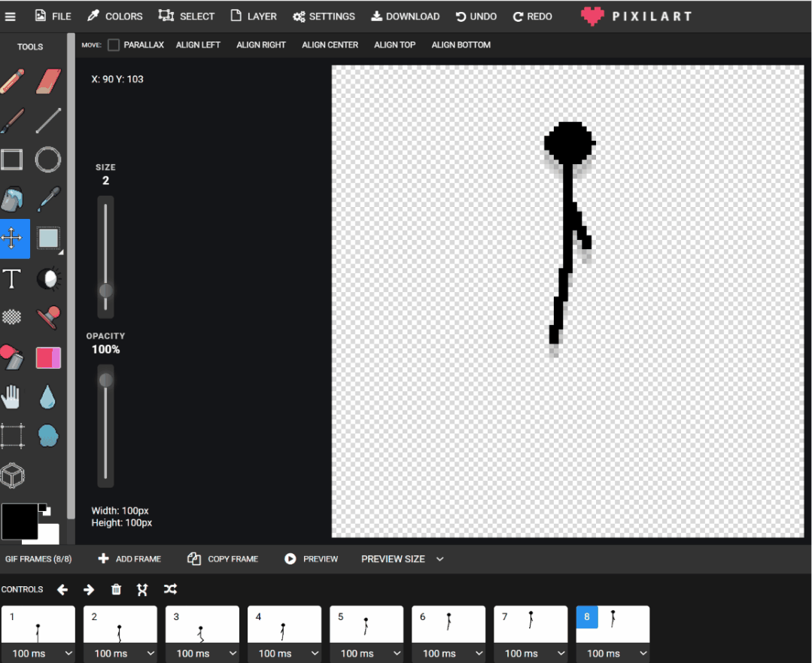812x663 pixels.
Task: Open the File menu
Action: pyautogui.click(x=53, y=16)
